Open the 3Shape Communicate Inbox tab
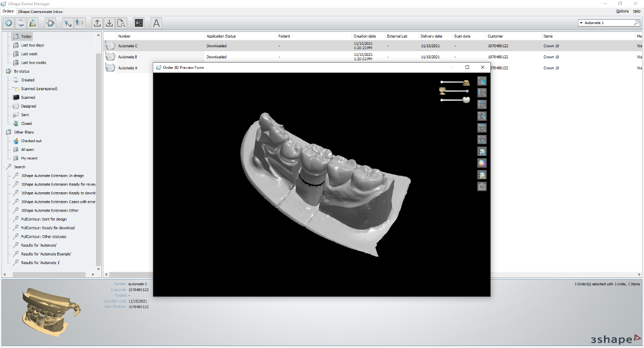The height and width of the screenshot is (348, 644). (40, 12)
